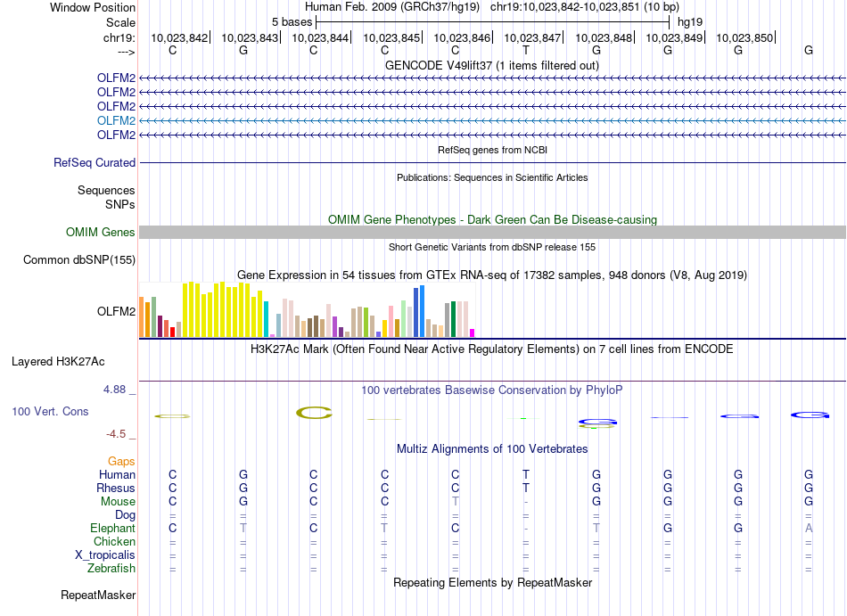This screenshot has width=847, height=616.
Task: Click position label 10,023,846 in the ruler
Action: [462, 37]
